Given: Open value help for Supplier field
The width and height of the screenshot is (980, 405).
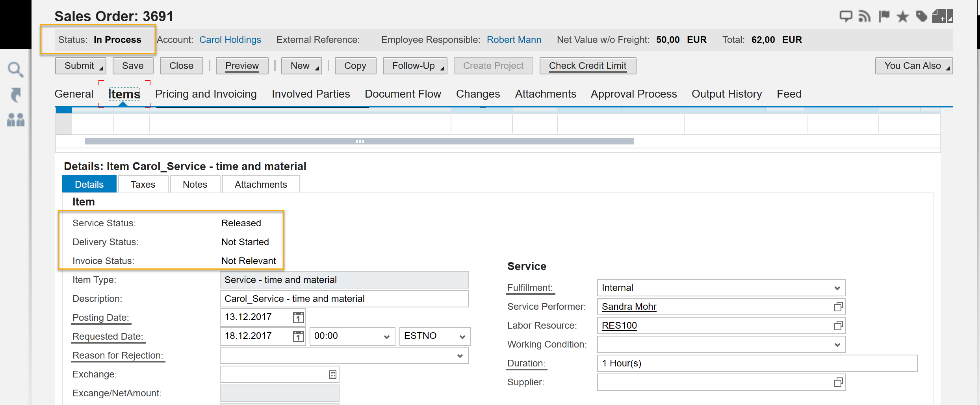Looking at the screenshot, I should [x=838, y=382].
